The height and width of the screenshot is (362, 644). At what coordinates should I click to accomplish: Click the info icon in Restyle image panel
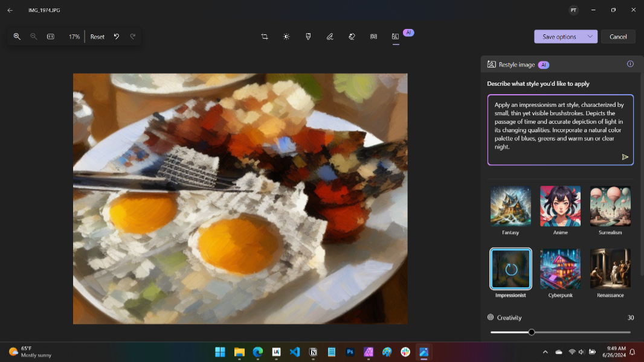coord(630,64)
